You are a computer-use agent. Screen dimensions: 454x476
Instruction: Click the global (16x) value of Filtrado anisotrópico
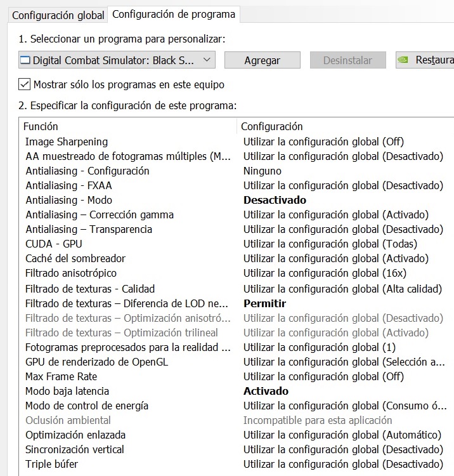(325, 273)
